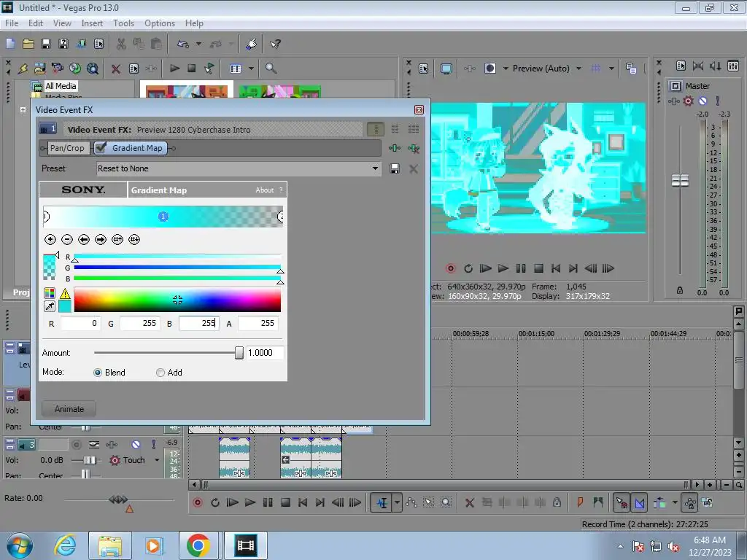
Task: Select the Add mode radio button
Action: point(160,373)
